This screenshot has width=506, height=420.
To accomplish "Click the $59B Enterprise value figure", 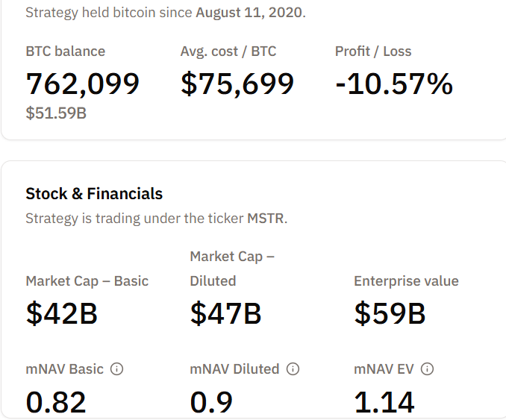I will (390, 313).
